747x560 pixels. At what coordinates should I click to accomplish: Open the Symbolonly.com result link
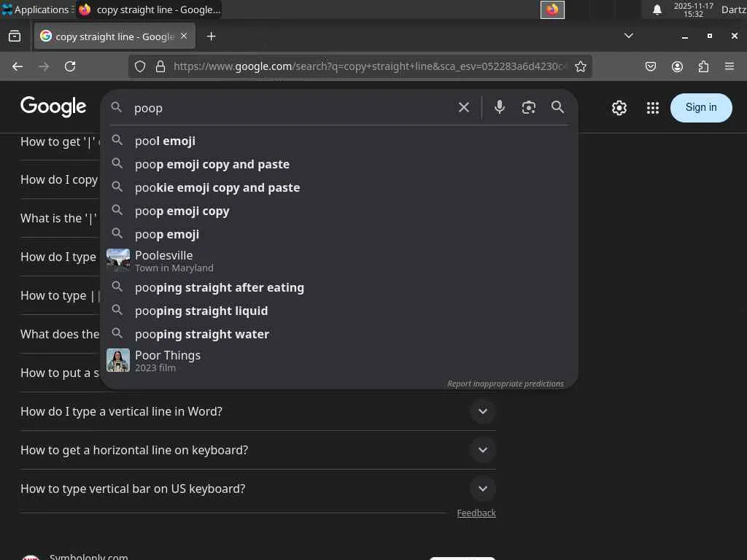(88, 556)
